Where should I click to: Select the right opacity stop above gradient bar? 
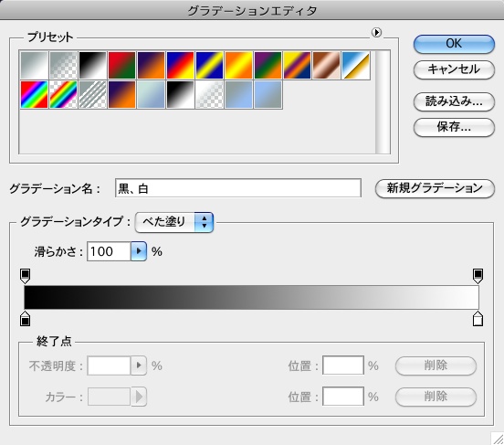(x=478, y=276)
